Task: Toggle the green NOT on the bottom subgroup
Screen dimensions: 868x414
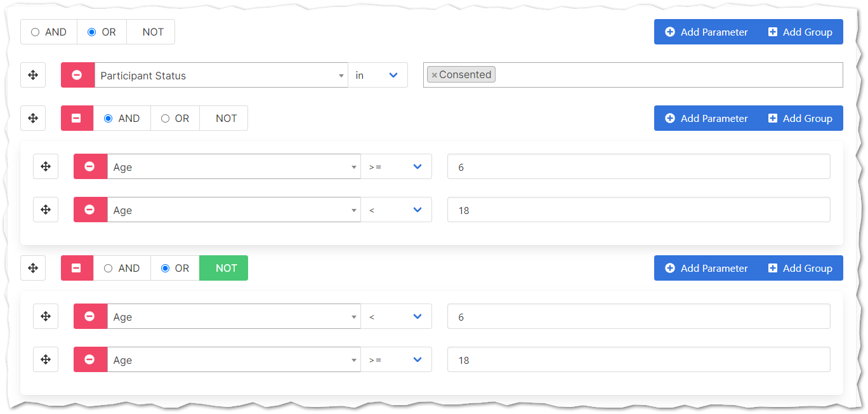Action: [x=223, y=268]
